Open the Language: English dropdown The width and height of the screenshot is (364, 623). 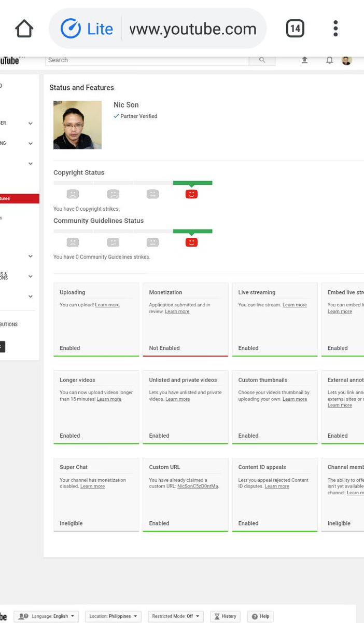point(46,616)
